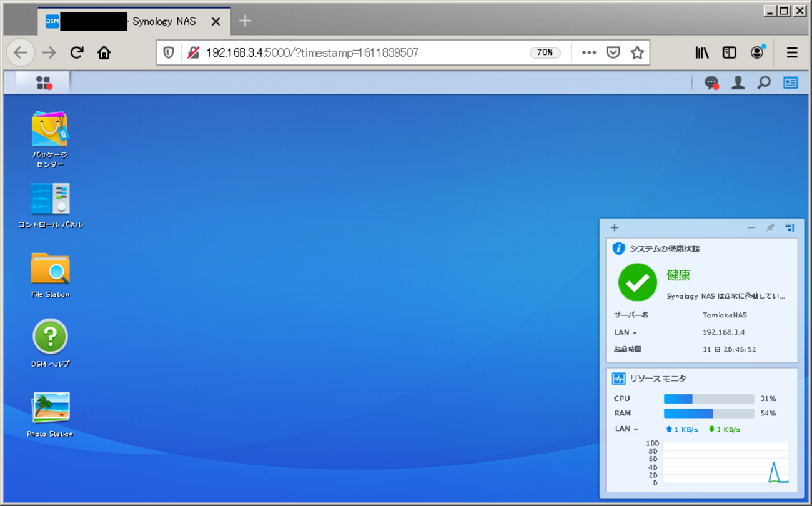Click the green healthy checkmark status icon

coord(637,282)
